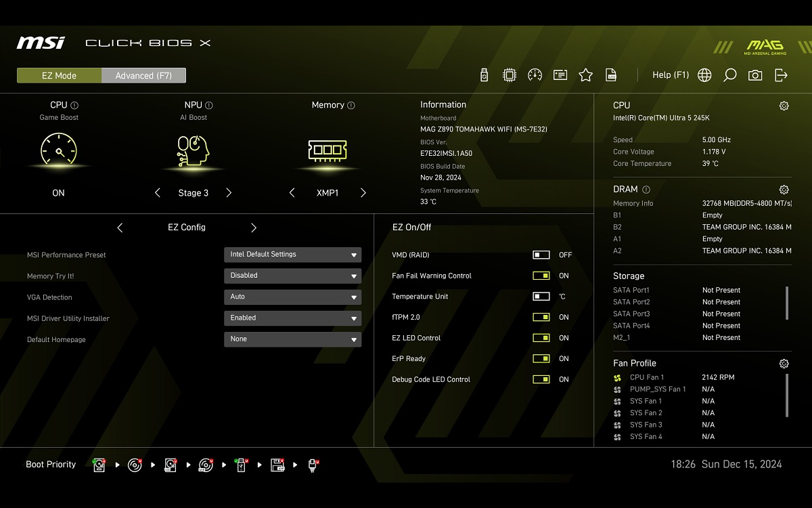Click the Memory RAM module icon
This screenshot has height=508, width=812.
click(x=328, y=150)
